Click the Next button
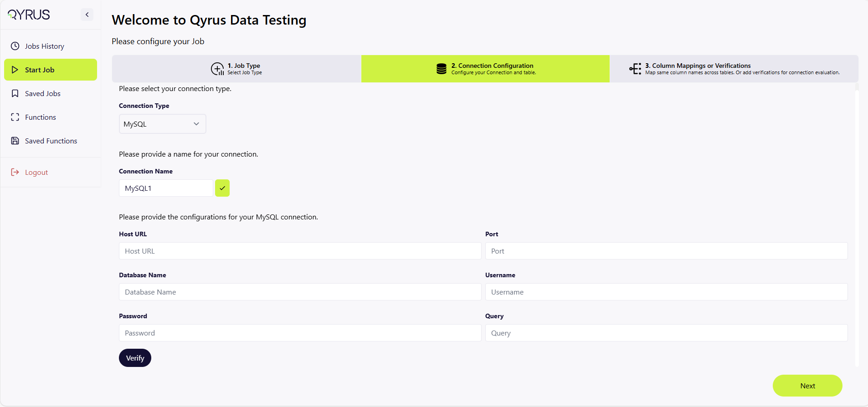Screen dimensions: 868x407 click(x=807, y=386)
